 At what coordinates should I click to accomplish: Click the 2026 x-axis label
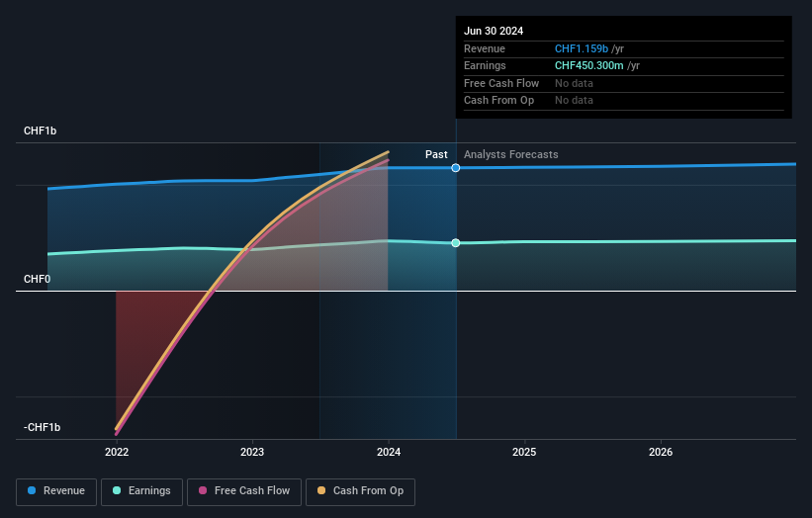coord(661,453)
